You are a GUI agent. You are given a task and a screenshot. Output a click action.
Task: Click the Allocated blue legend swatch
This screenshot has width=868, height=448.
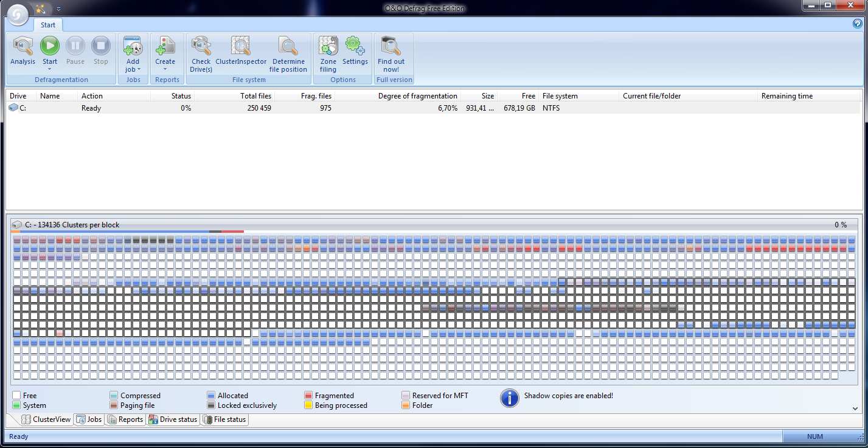pyautogui.click(x=211, y=396)
